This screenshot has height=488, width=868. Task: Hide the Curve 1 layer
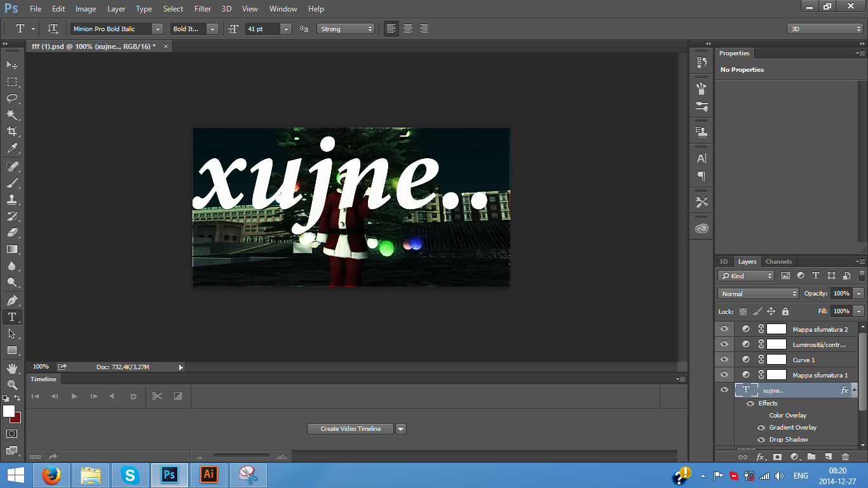724,360
